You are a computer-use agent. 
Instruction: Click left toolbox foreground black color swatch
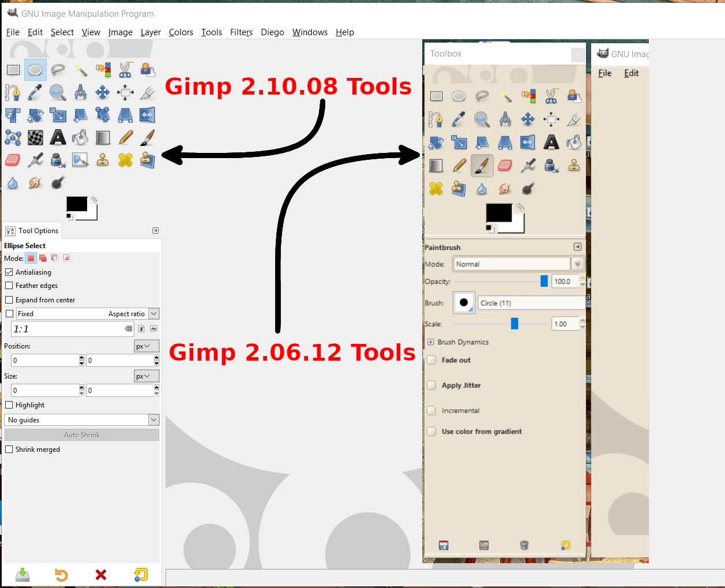click(x=77, y=204)
